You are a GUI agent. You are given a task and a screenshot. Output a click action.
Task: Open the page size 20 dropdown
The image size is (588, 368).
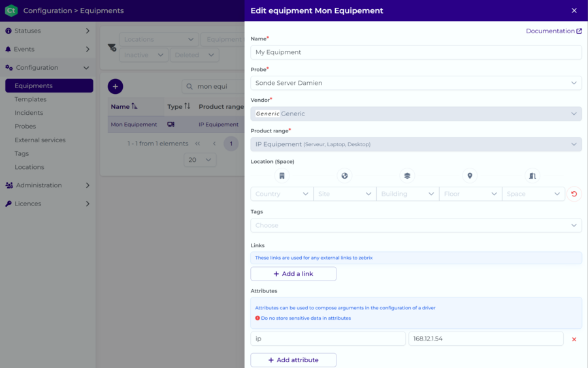(200, 160)
